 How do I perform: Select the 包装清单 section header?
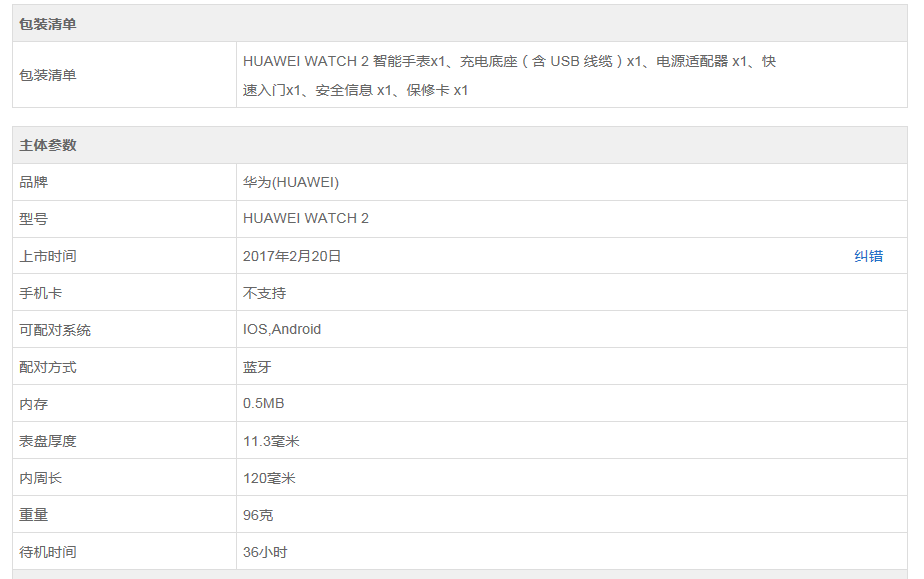point(460,24)
